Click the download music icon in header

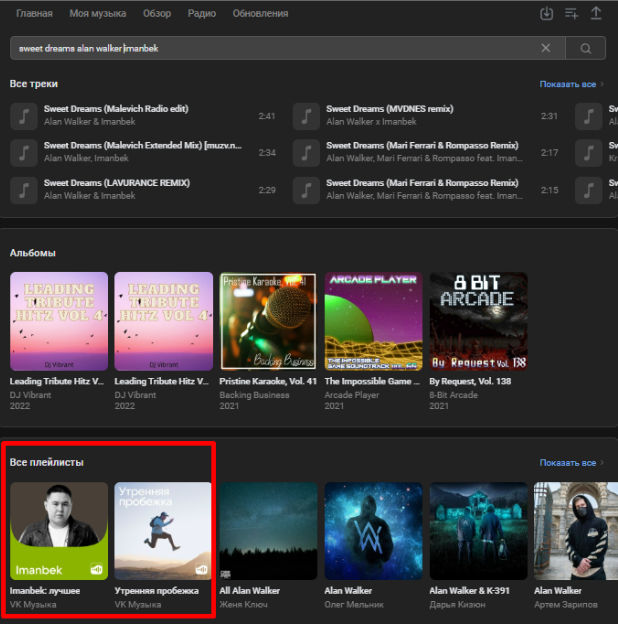click(546, 14)
